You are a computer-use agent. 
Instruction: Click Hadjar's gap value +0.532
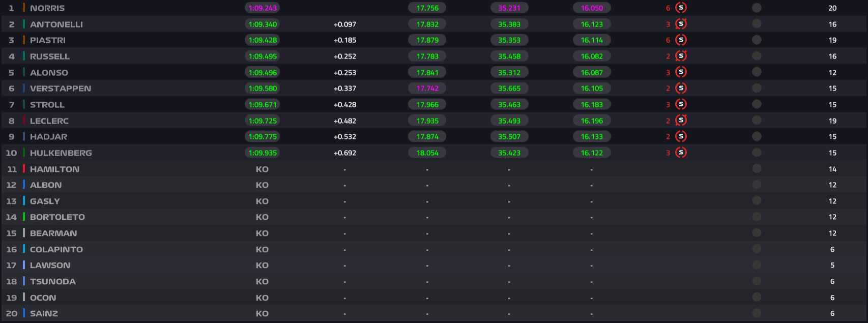[x=345, y=137]
